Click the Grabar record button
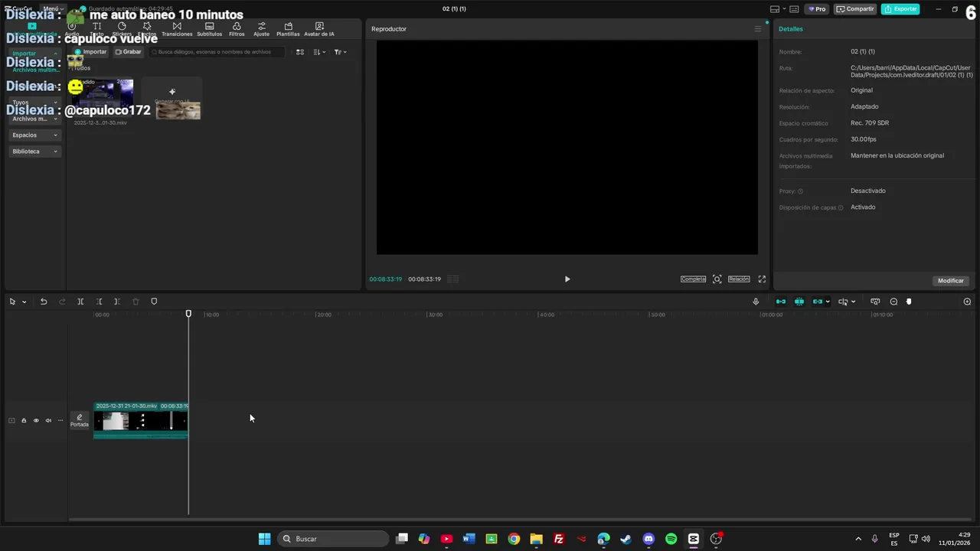This screenshot has width=980, height=551. click(x=128, y=52)
